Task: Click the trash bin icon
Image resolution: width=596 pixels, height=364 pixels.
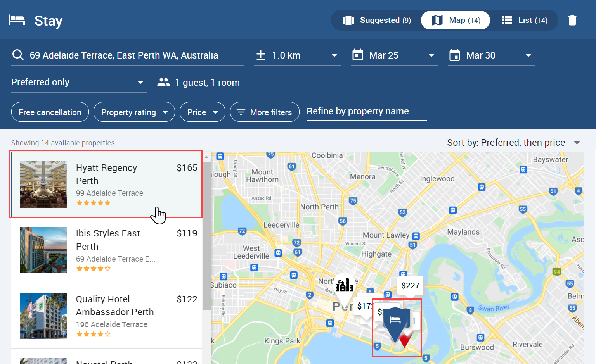Action: [572, 20]
